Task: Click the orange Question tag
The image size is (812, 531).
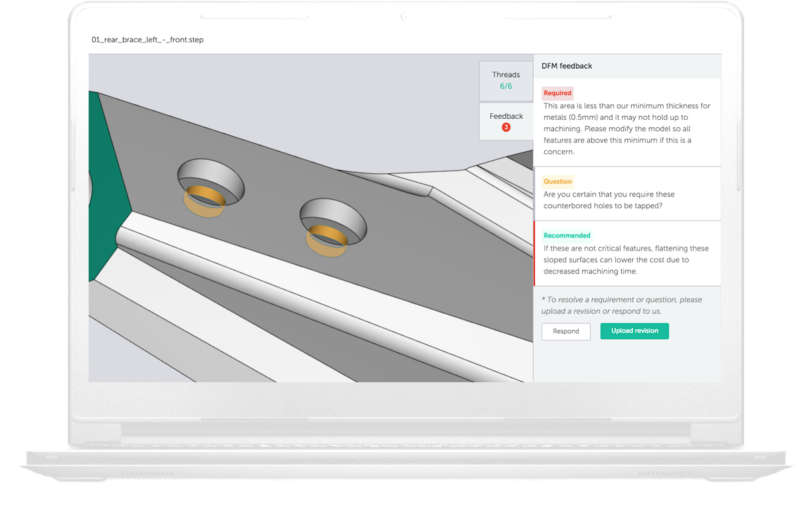Action: (x=557, y=181)
